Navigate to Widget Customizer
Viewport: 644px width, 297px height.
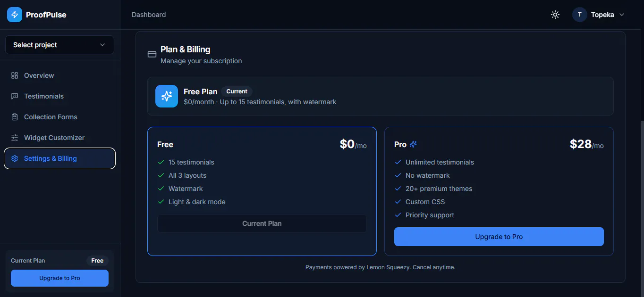pos(59,138)
